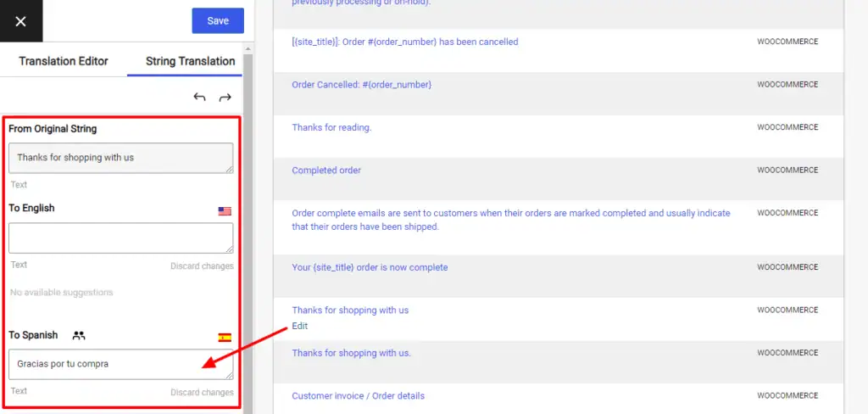
Task: Switch to the Translation Editor tab
Action: pyautogui.click(x=64, y=61)
